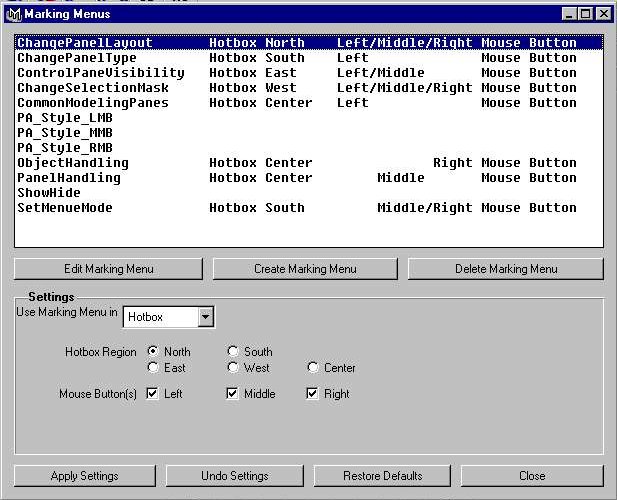Maximize the Marking Menus window
Viewport: 617px width, 500px height.
tap(585, 14)
